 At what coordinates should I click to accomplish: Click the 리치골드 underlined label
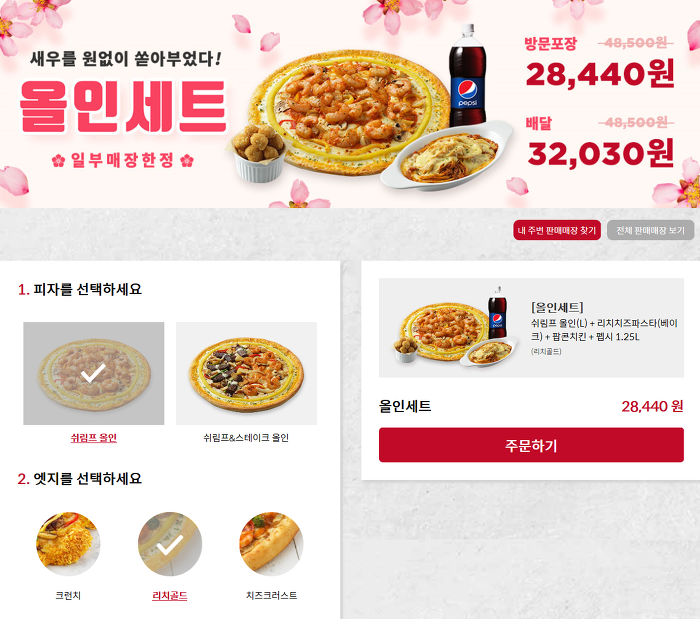(170, 595)
